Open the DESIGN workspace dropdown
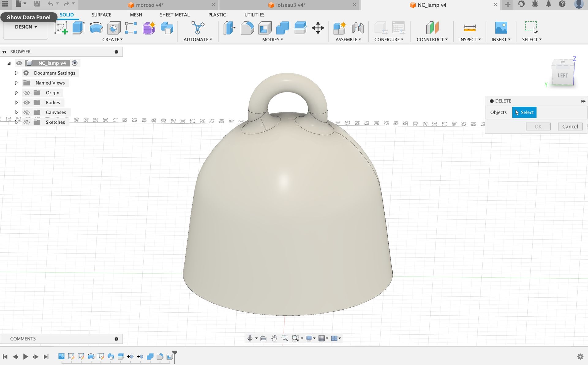Screen dimensions: 588x365 [x=26, y=27]
